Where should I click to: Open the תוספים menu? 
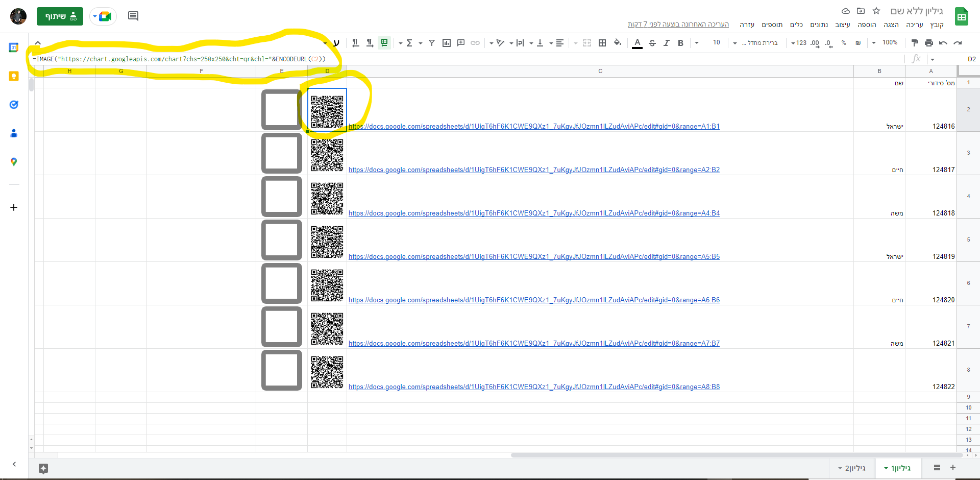772,25
